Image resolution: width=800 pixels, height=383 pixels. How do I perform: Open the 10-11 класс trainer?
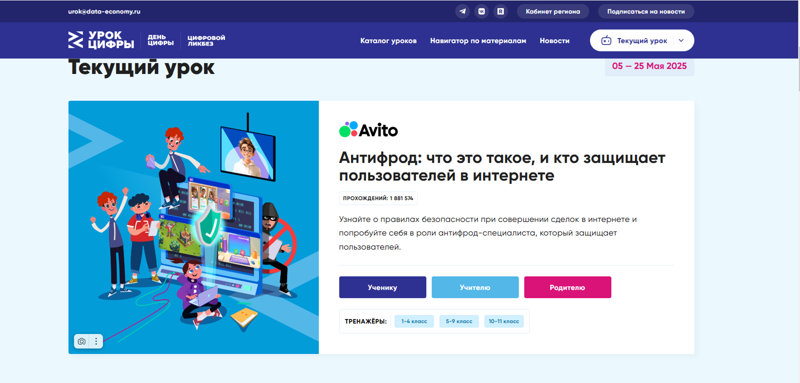tap(504, 321)
